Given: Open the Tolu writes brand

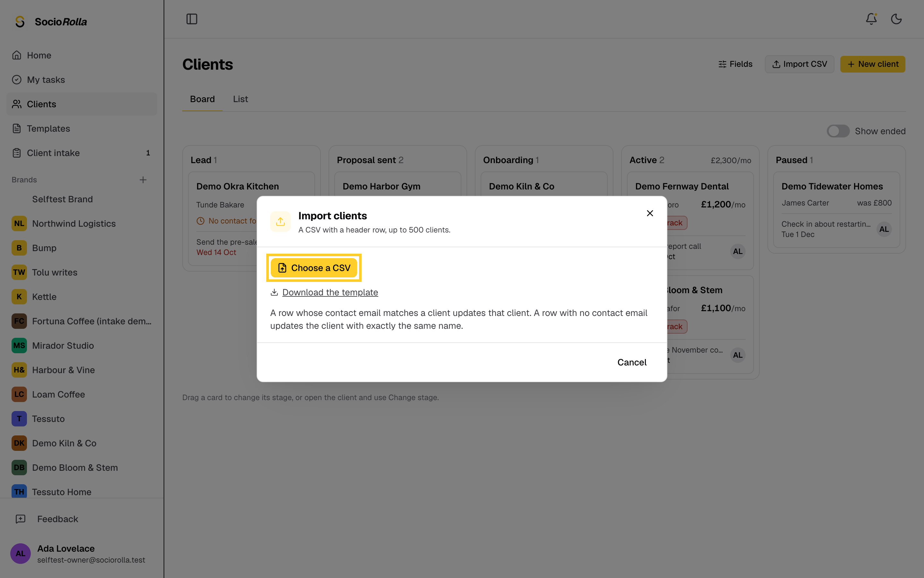Looking at the screenshot, I should [x=82, y=272].
